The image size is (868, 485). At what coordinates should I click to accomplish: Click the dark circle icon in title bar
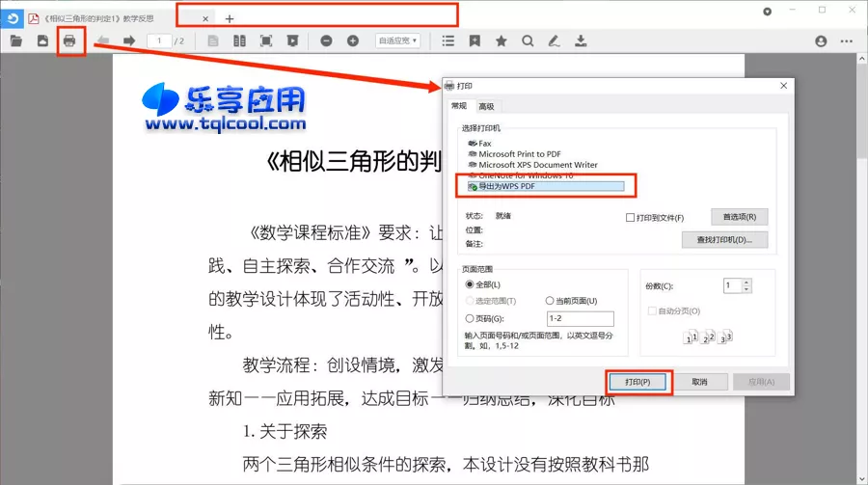(768, 12)
